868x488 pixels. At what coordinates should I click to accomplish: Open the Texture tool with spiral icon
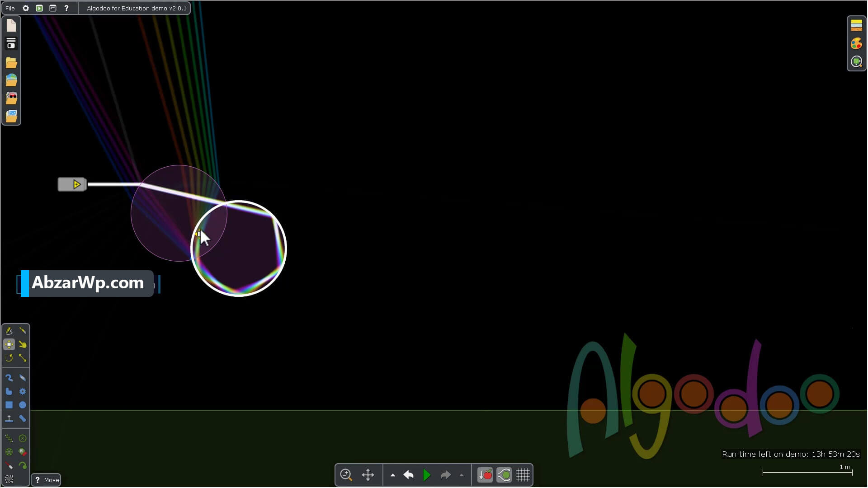click(x=9, y=479)
